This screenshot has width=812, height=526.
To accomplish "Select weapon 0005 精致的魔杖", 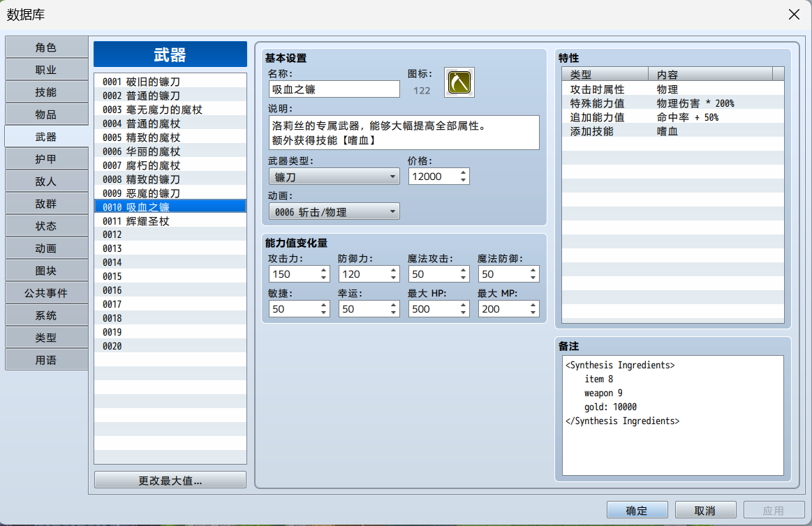I will click(170, 137).
